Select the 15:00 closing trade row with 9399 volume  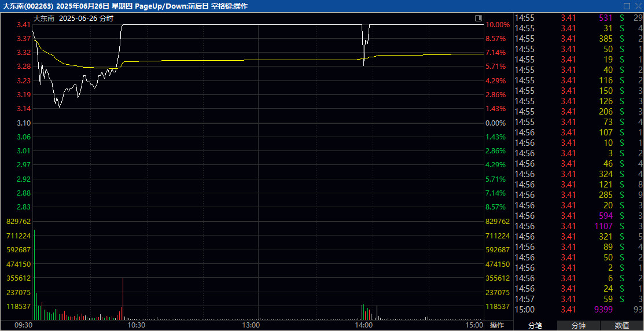pos(579,310)
